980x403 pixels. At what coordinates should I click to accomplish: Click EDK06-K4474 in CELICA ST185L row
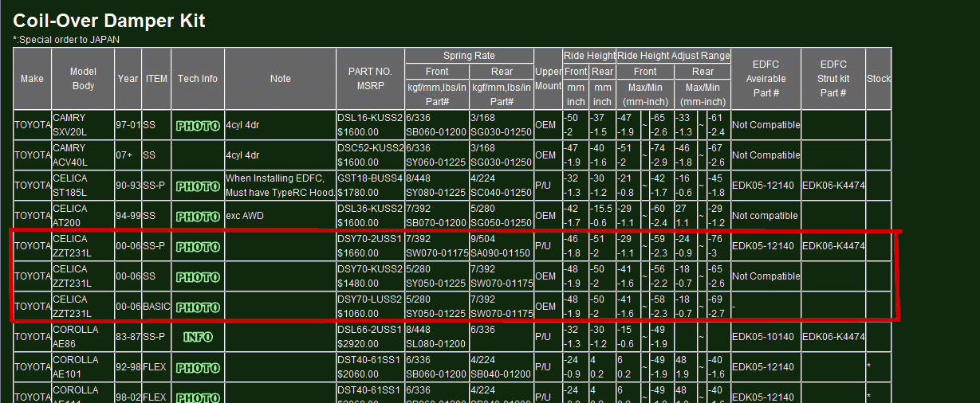(x=833, y=186)
